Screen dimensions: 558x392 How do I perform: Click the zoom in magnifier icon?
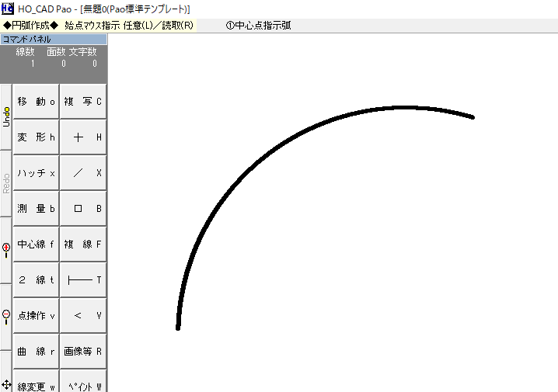[6, 250]
